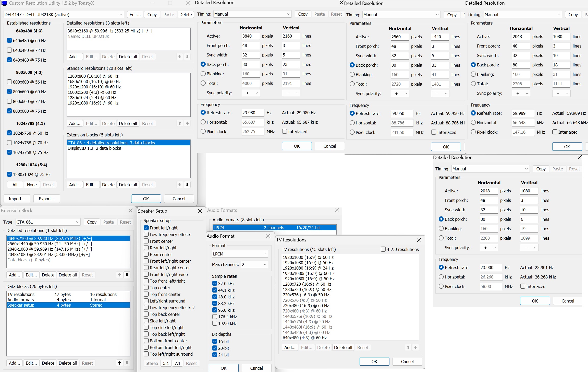Click the down arrow under CTA-861 detailed resolutions
Image resolution: width=588 pixels, height=372 pixels.
pos(127,275)
